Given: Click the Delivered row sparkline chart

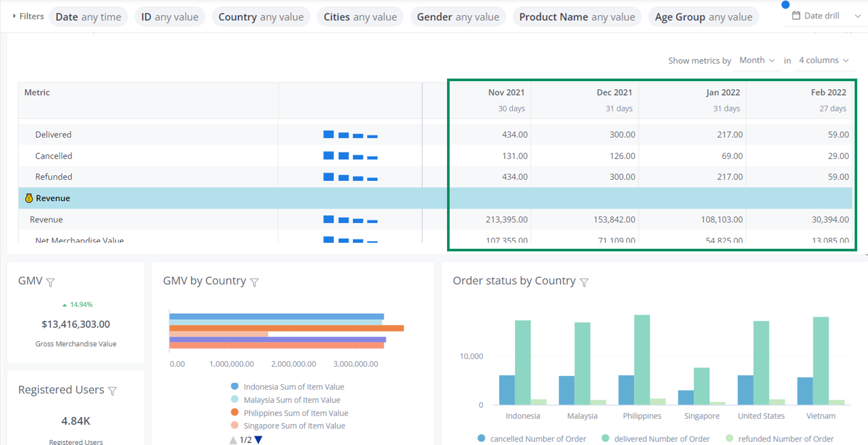Looking at the screenshot, I should 350,135.
